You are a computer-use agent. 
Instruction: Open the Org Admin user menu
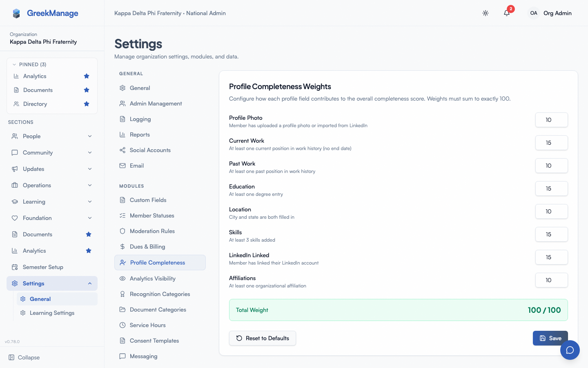pos(550,13)
